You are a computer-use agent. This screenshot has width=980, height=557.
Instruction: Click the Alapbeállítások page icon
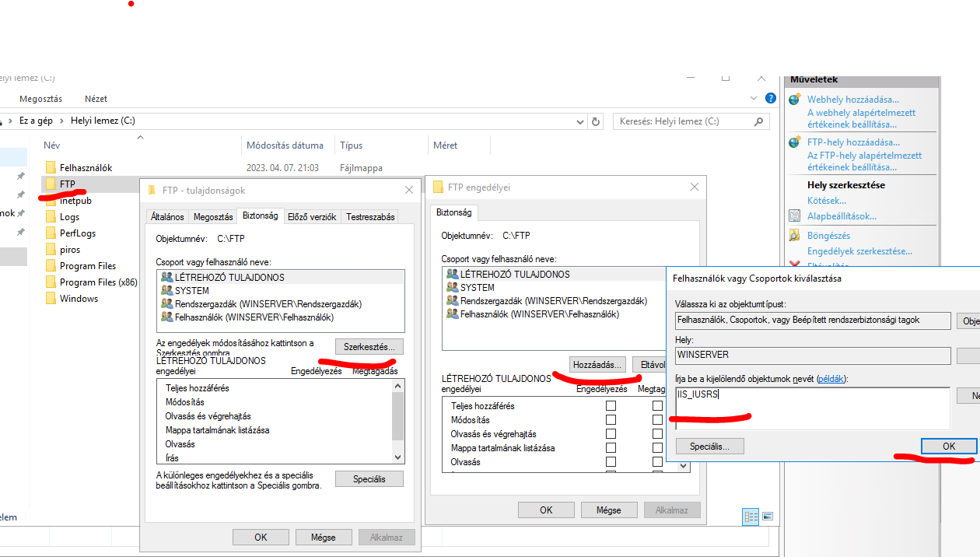[794, 216]
